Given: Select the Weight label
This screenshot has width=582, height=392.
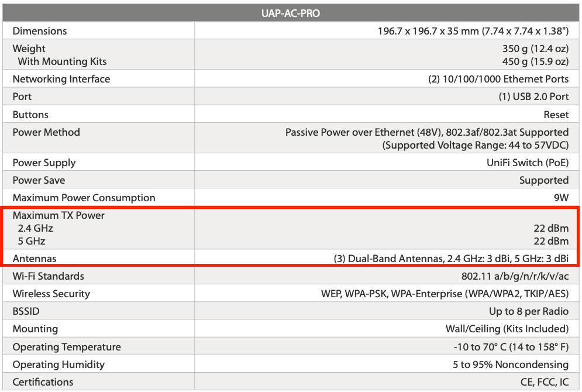Looking at the screenshot, I should coord(29,49).
